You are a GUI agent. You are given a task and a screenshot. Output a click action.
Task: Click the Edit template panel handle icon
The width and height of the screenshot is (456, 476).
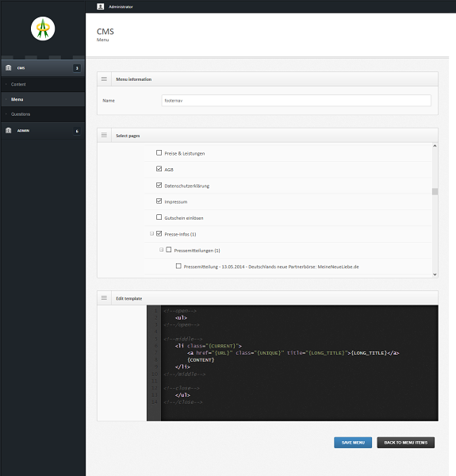point(104,297)
